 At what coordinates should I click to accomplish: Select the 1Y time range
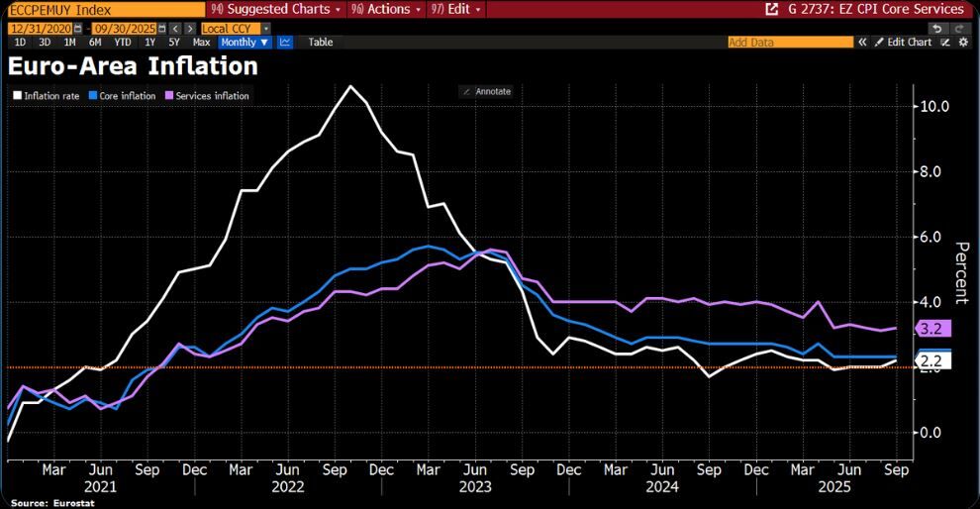pyautogui.click(x=150, y=42)
